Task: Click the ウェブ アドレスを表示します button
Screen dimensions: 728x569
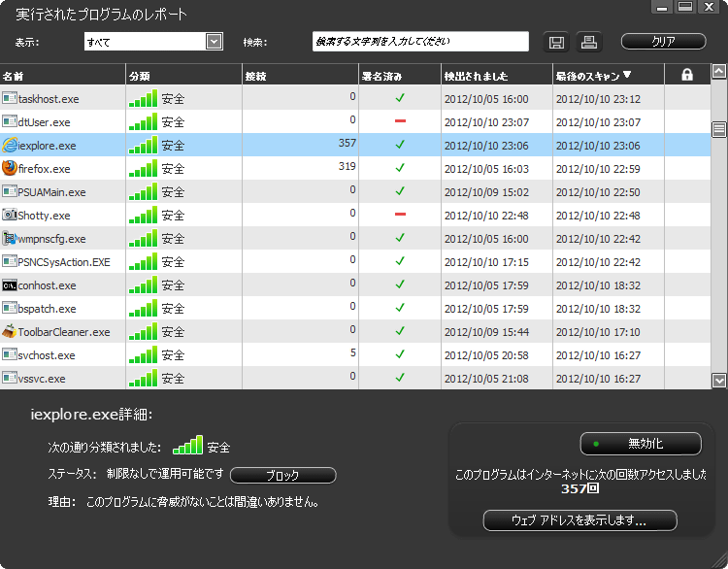Action: click(x=579, y=520)
